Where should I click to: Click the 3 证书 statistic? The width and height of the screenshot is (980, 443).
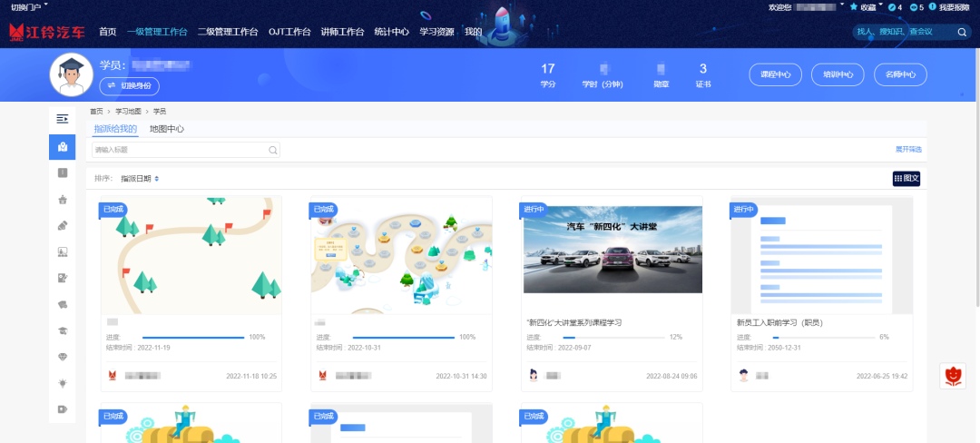703,75
